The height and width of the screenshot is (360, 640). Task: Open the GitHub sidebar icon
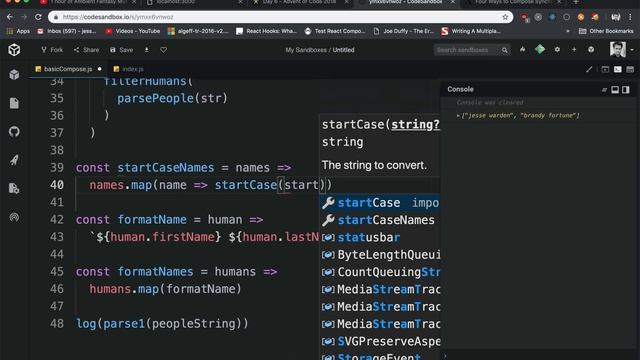(14, 131)
